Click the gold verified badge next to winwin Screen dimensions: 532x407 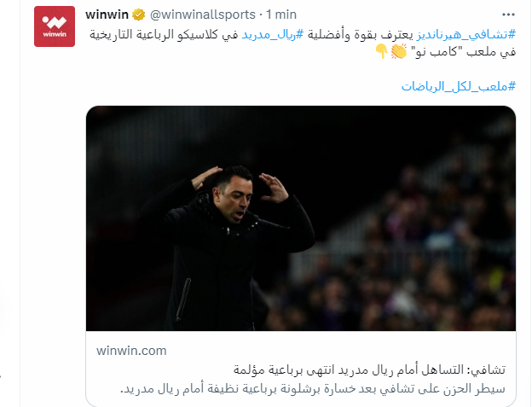[138, 15]
